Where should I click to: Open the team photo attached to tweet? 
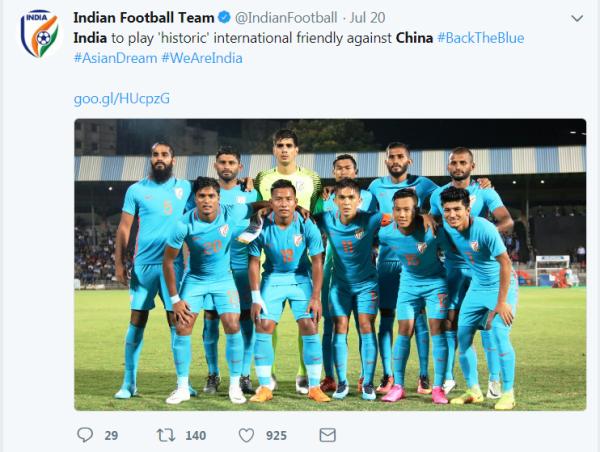330,265
